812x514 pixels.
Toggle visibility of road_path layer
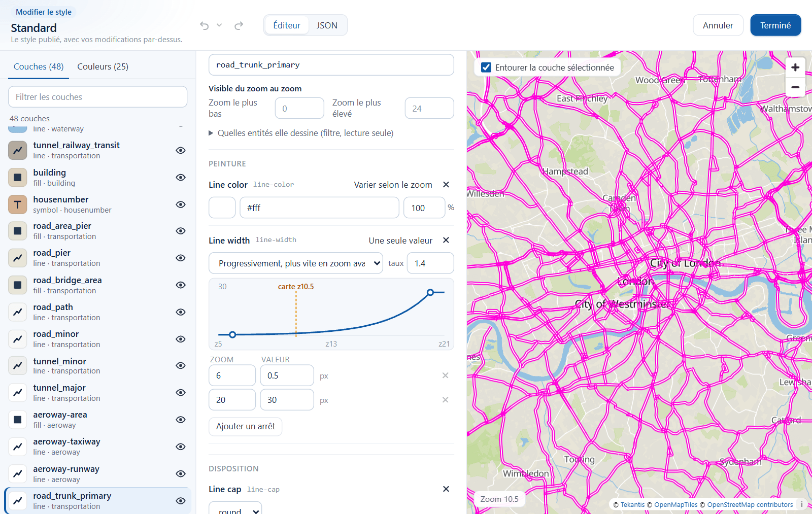click(x=181, y=312)
